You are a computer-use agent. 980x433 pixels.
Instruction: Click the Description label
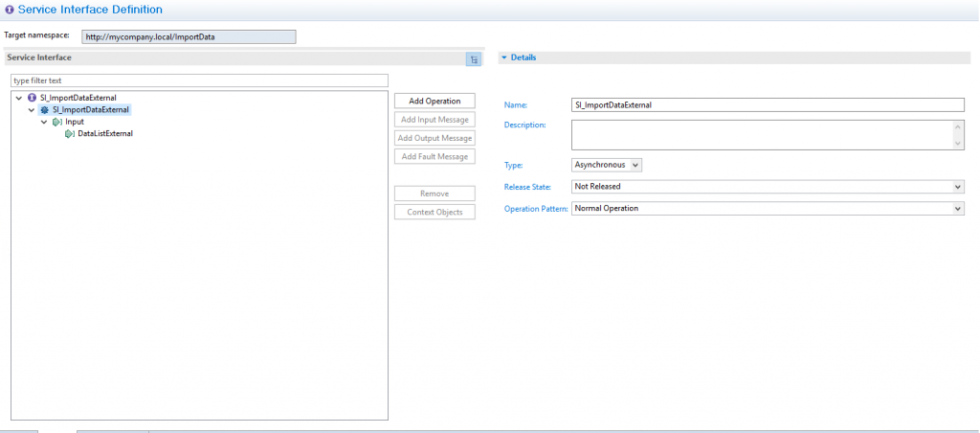(525, 125)
